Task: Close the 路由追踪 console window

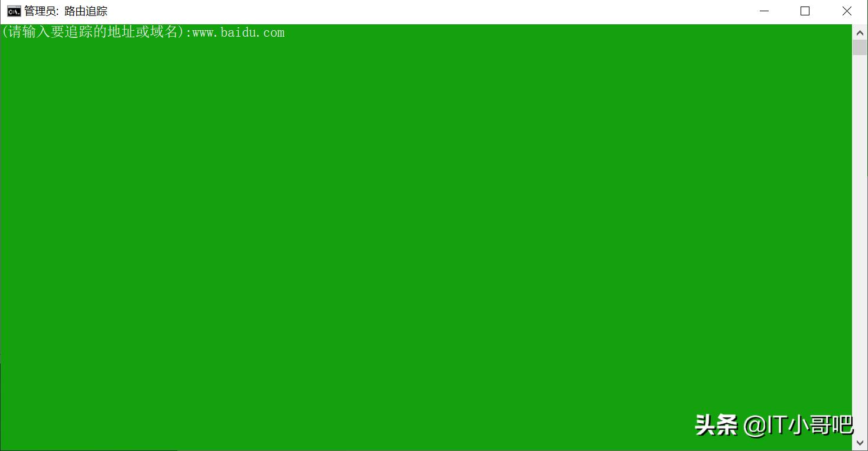Action: pos(846,11)
